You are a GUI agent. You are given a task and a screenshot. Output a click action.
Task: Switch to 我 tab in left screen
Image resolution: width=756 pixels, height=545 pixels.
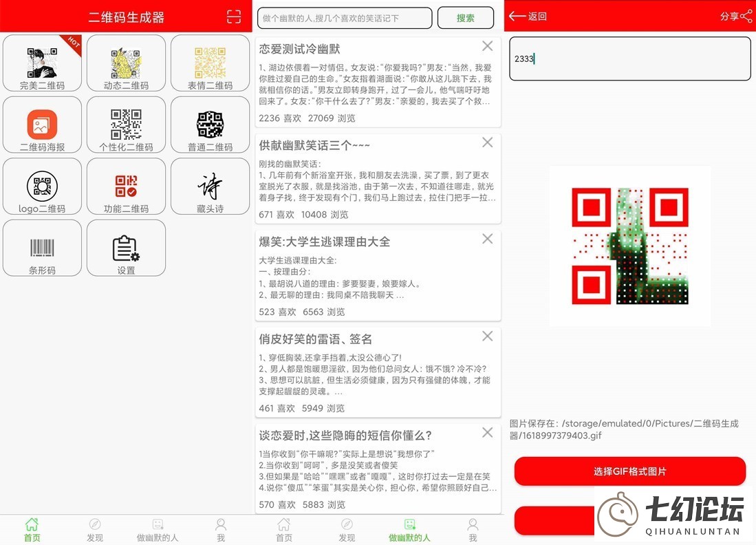(x=221, y=530)
